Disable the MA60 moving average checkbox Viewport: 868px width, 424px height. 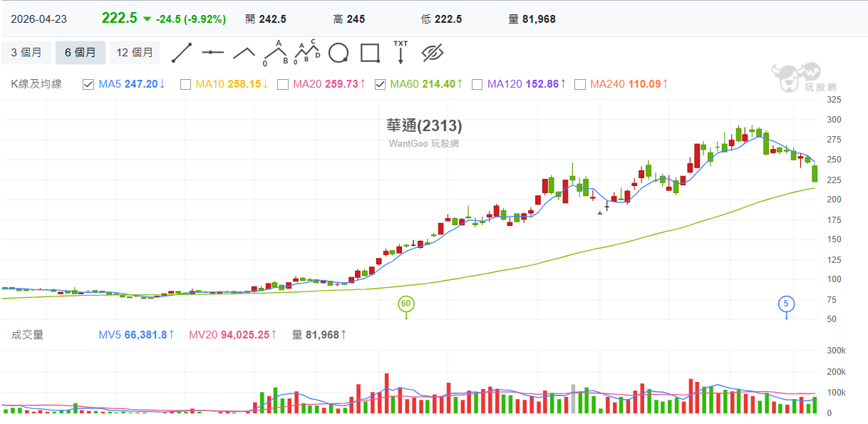click(380, 84)
